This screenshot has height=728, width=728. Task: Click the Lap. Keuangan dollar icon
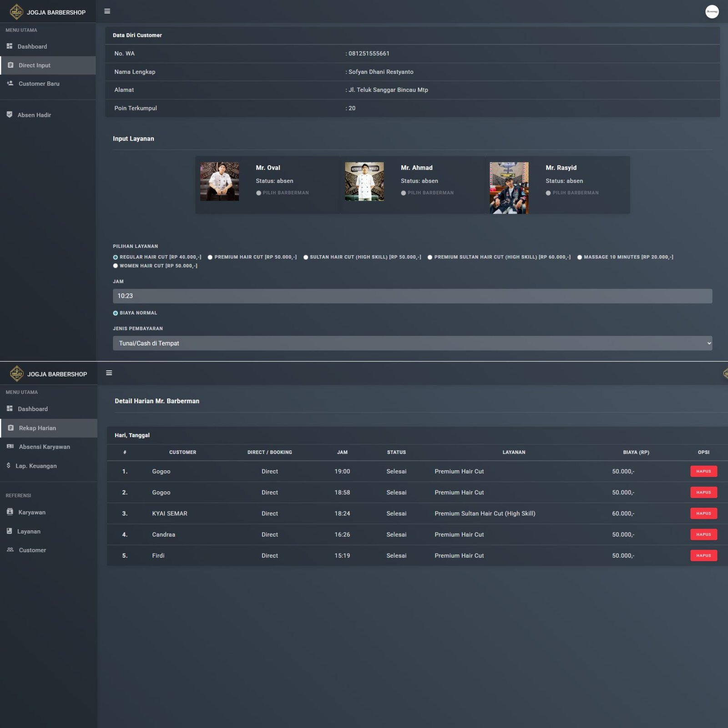[x=9, y=465]
